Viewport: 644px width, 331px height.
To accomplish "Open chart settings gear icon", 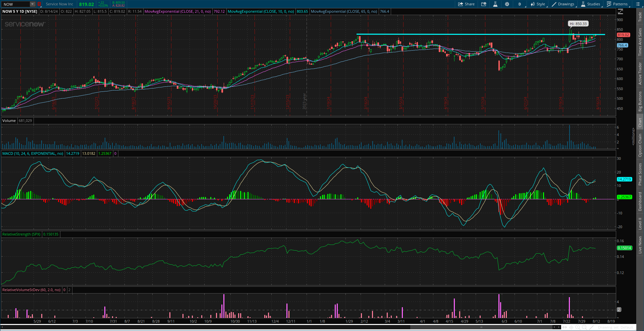I will (507, 4).
